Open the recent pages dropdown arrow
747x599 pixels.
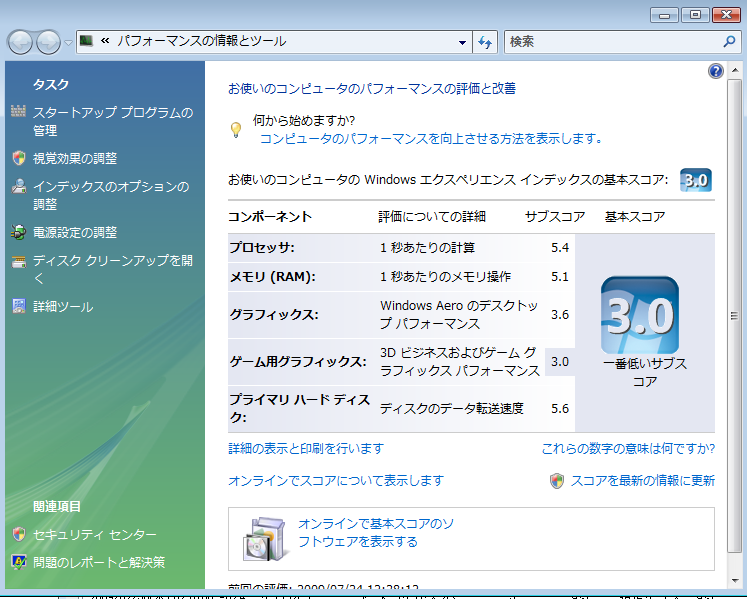tap(68, 43)
